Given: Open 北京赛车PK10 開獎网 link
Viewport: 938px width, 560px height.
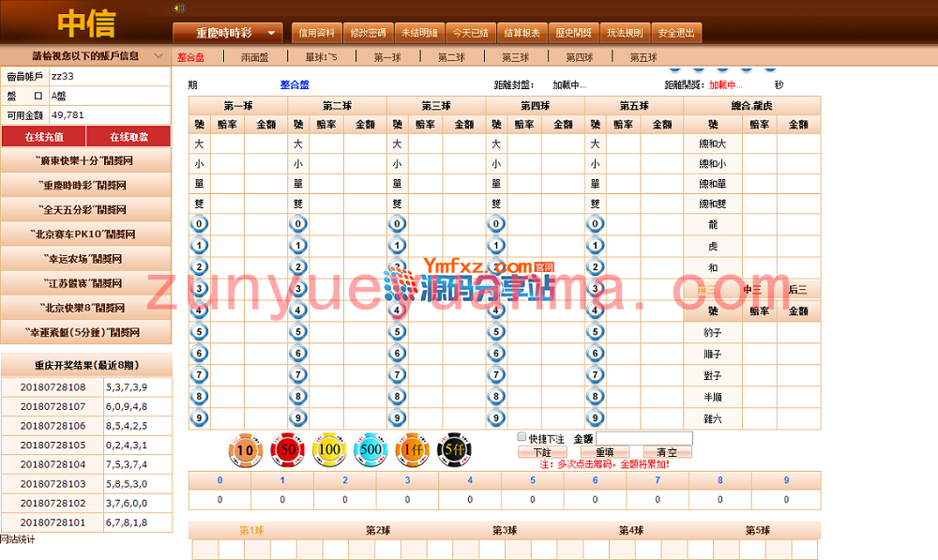Looking at the screenshot, I should (85, 235).
